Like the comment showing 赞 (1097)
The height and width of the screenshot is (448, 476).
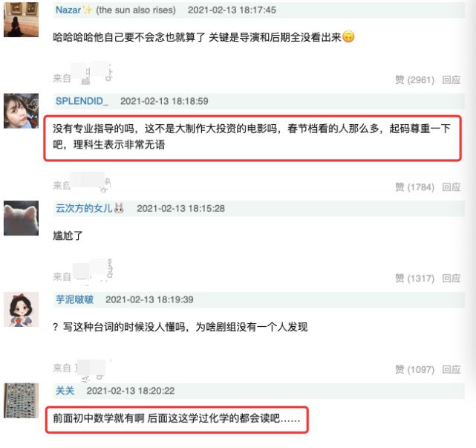tap(414, 370)
